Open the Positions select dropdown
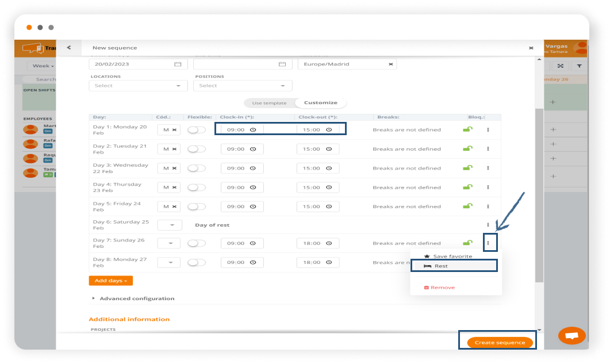610x364 pixels. [x=243, y=86]
